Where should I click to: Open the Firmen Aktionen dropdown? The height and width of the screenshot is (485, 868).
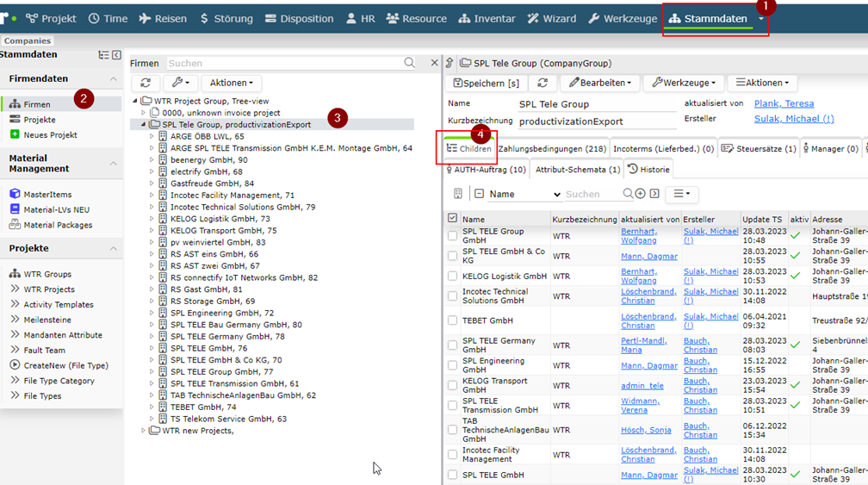click(232, 83)
